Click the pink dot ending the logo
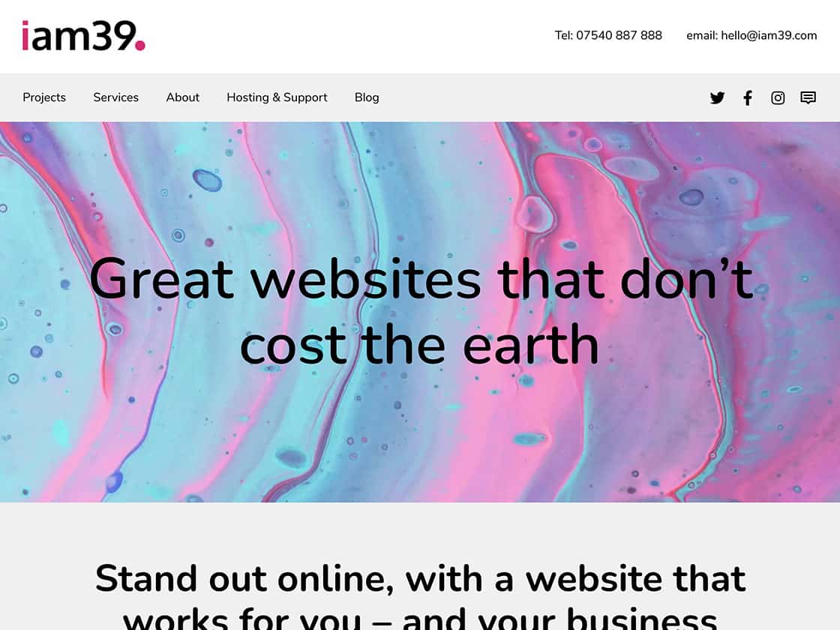This screenshot has height=630, width=840. (139, 46)
